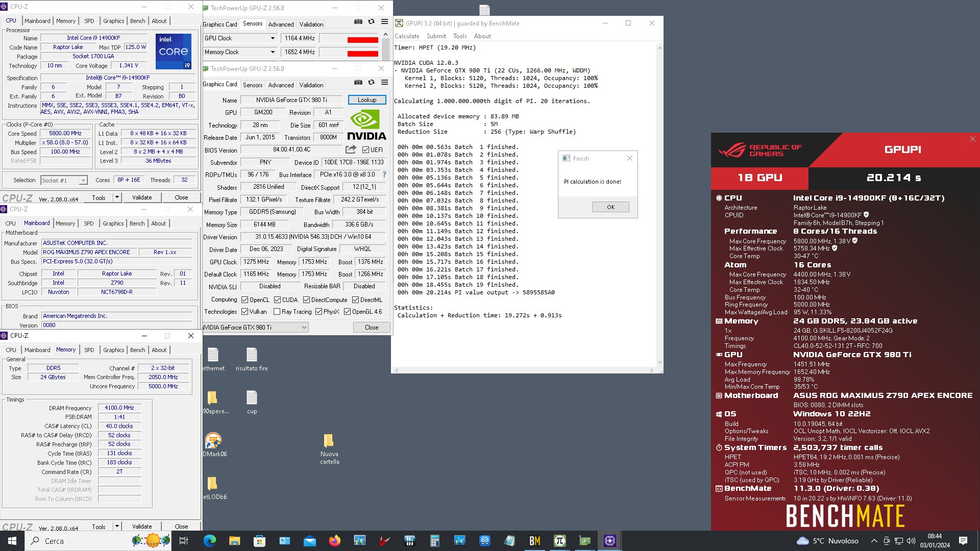Click the Close button in GPU-Z
Image resolution: width=980 pixels, height=551 pixels.
click(x=371, y=328)
